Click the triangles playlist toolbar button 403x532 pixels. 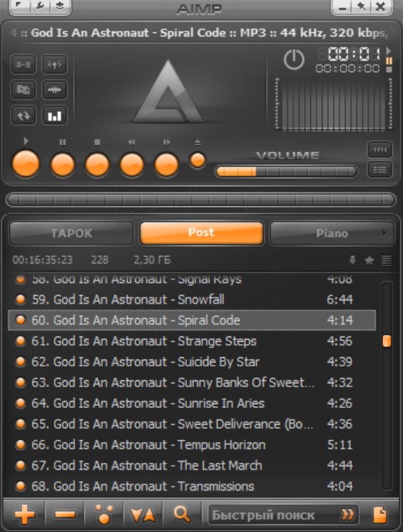click(x=143, y=515)
